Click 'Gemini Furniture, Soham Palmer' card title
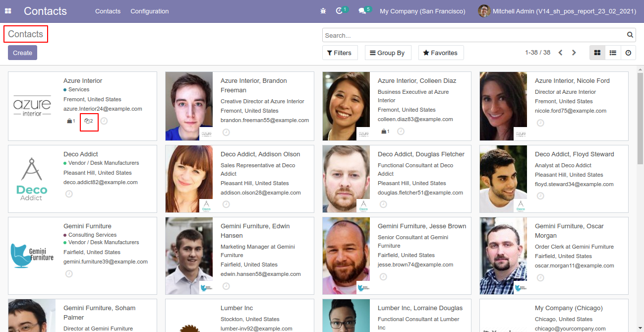The height and width of the screenshot is (332, 644). tap(99, 313)
